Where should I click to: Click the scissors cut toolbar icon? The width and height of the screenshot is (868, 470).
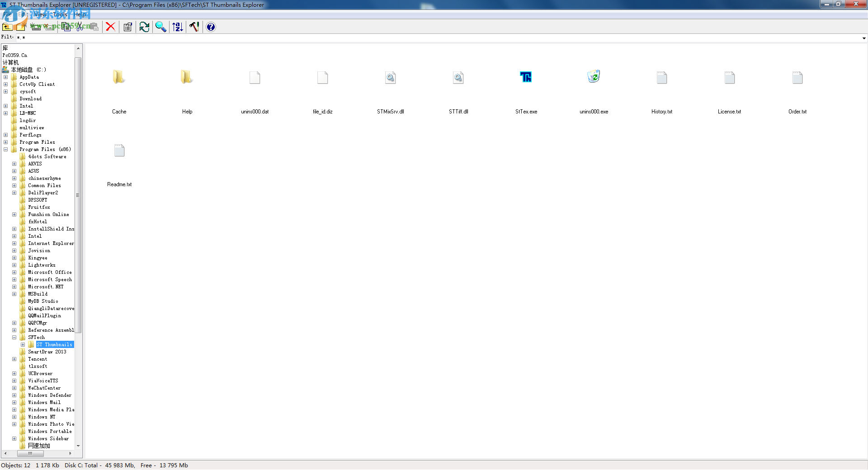[80, 27]
